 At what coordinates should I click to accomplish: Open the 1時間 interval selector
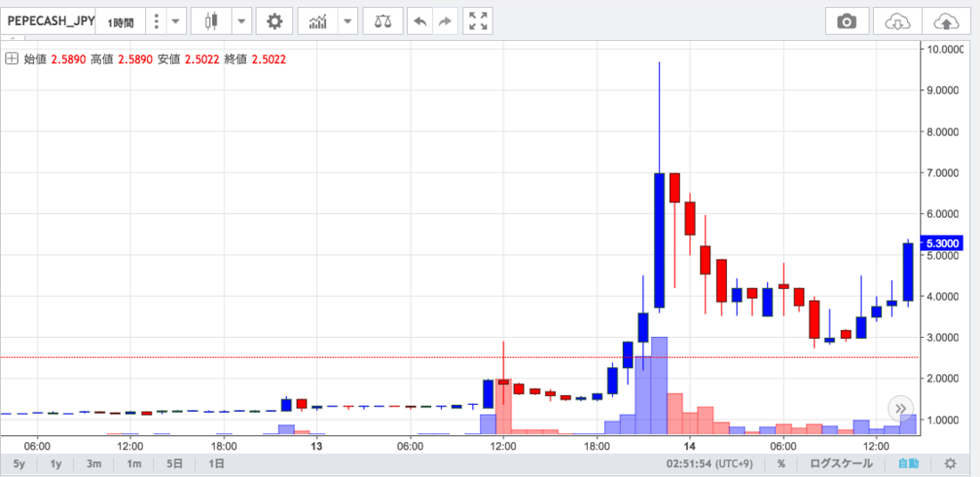(120, 21)
